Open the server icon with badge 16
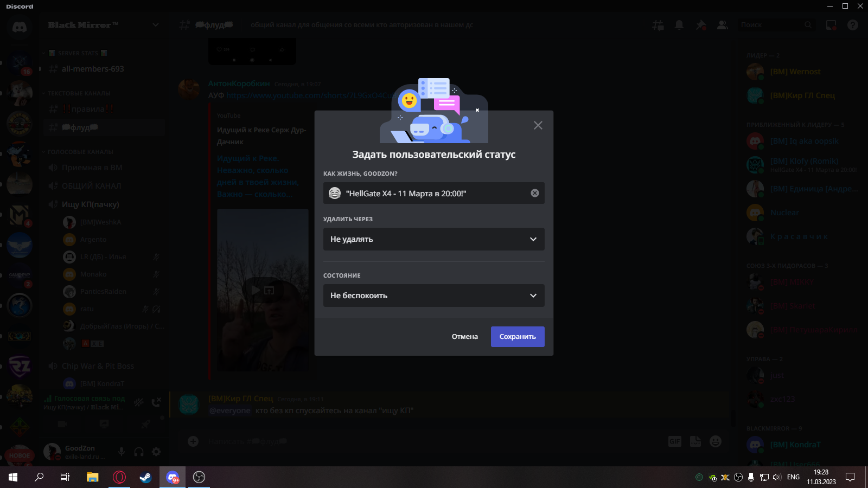868x488 pixels. 20,63
